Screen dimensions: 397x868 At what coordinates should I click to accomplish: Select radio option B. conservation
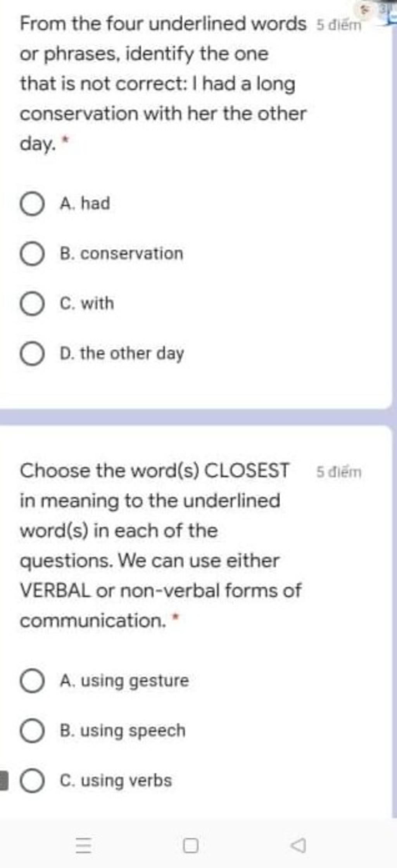(32, 254)
